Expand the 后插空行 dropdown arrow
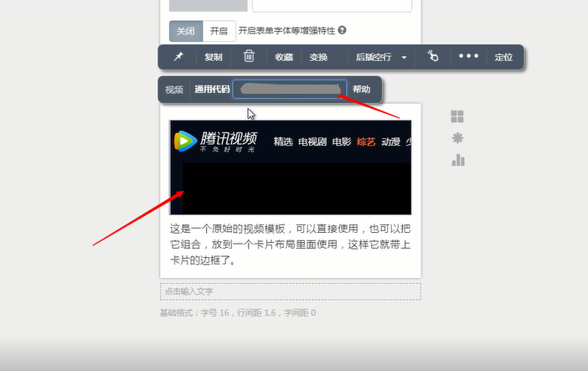 tap(404, 58)
